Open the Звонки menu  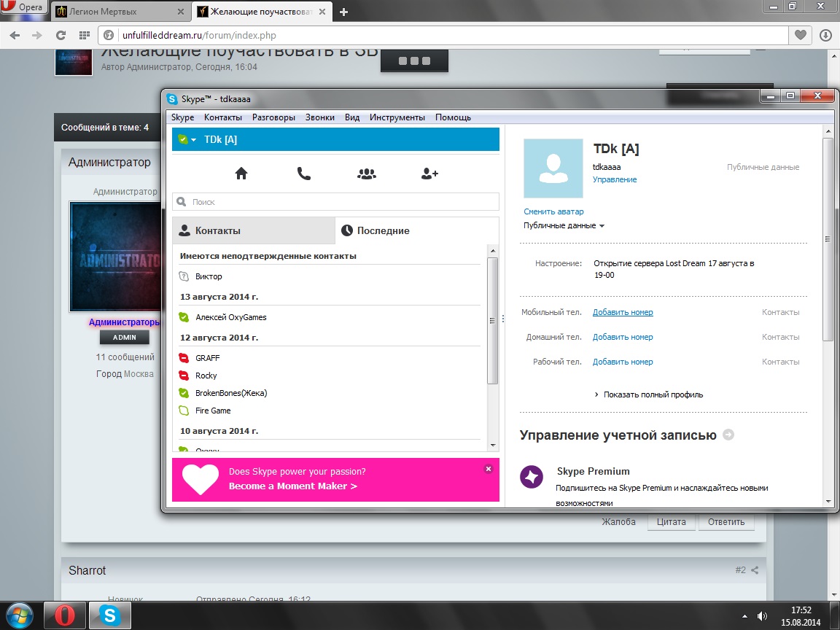(320, 117)
